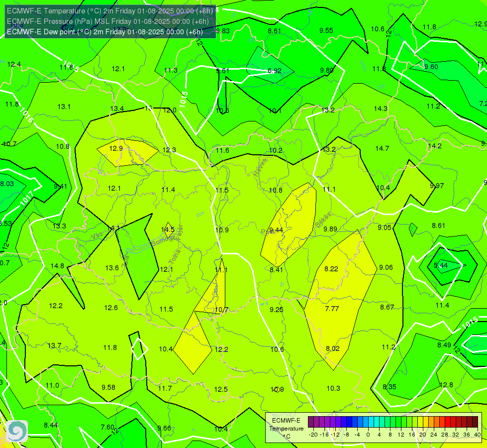Select the ECMWF-E Temperature 2m layer label
Screen dimensions: 487x448
coord(110,11)
